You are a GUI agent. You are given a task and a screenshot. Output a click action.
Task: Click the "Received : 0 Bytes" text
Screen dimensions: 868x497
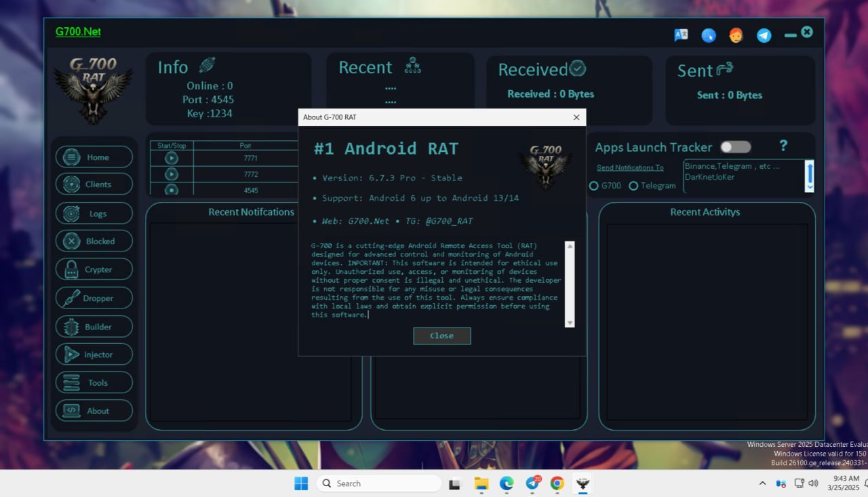click(x=551, y=94)
